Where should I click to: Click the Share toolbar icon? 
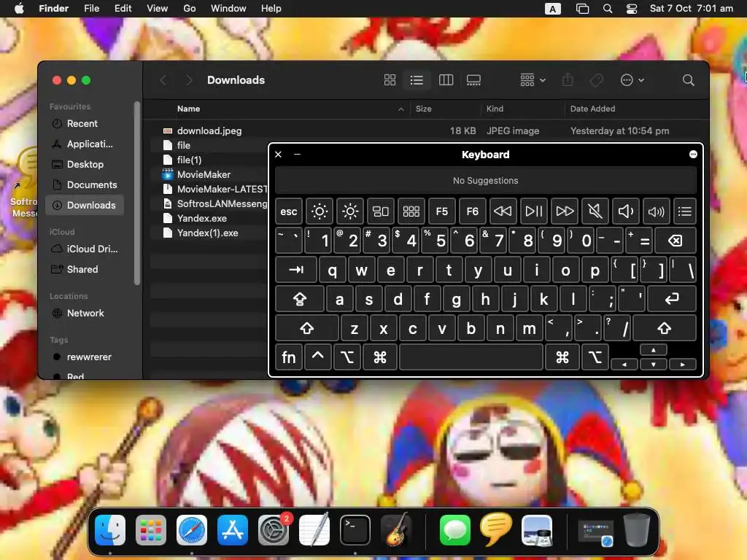[568, 79]
